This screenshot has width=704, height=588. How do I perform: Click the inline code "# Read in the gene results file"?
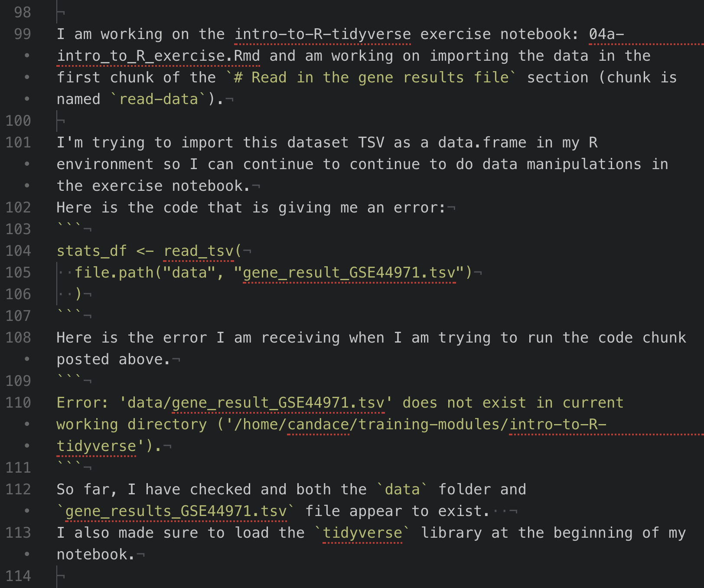(x=371, y=77)
